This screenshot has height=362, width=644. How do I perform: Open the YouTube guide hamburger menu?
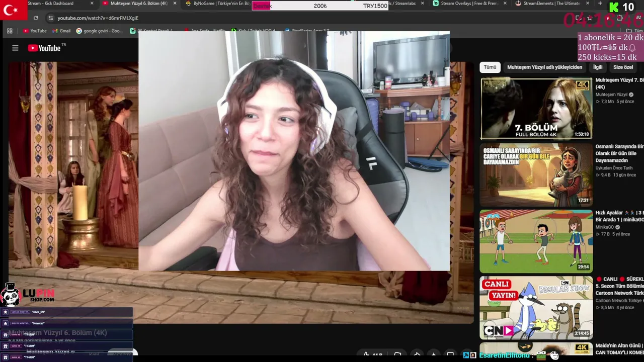pos(15,48)
